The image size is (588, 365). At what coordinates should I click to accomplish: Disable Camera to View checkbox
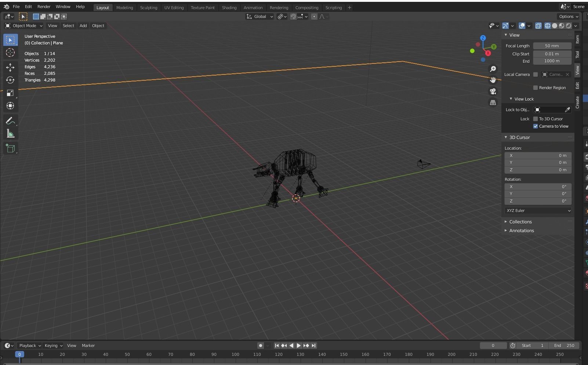click(536, 126)
